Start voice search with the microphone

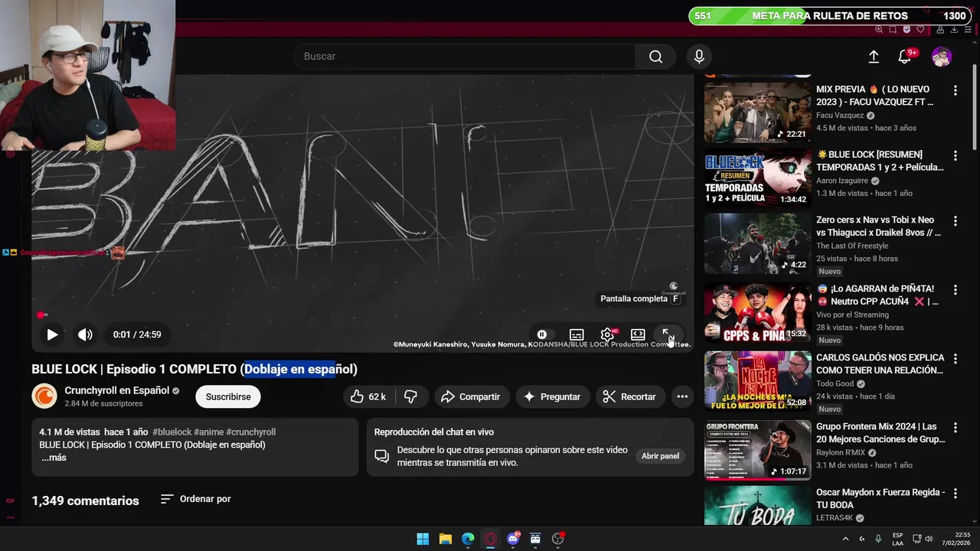coord(699,57)
